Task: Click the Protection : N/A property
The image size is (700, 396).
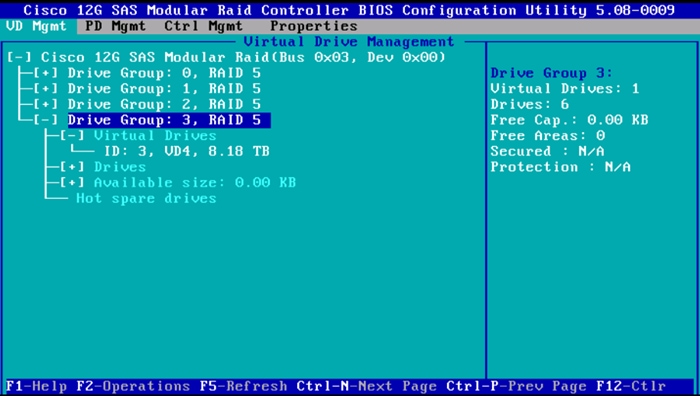Action: [561, 167]
